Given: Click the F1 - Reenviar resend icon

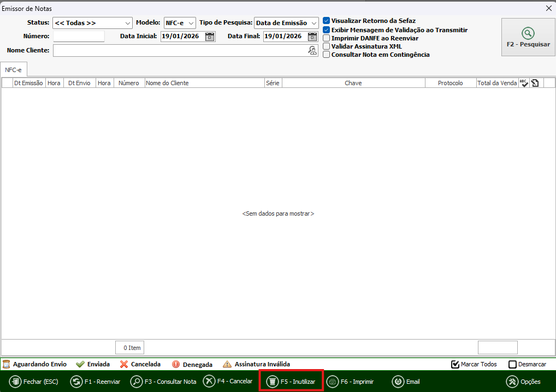Looking at the screenshot, I should [x=76, y=382].
